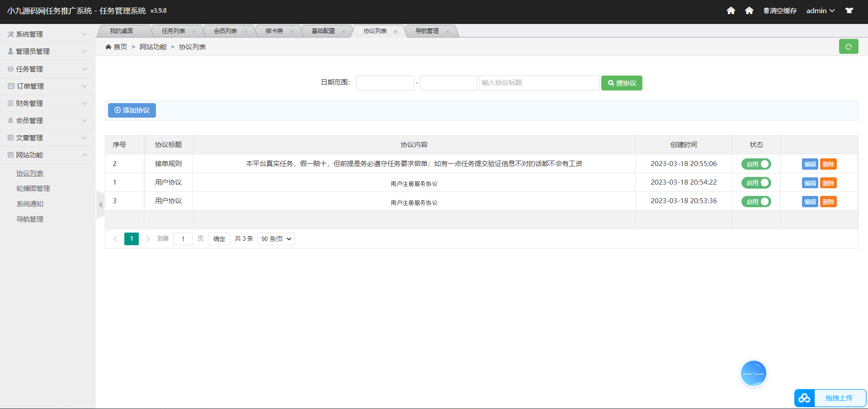Close the 会员列表 tab
This screenshot has height=409, width=868.
coord(245,31)
